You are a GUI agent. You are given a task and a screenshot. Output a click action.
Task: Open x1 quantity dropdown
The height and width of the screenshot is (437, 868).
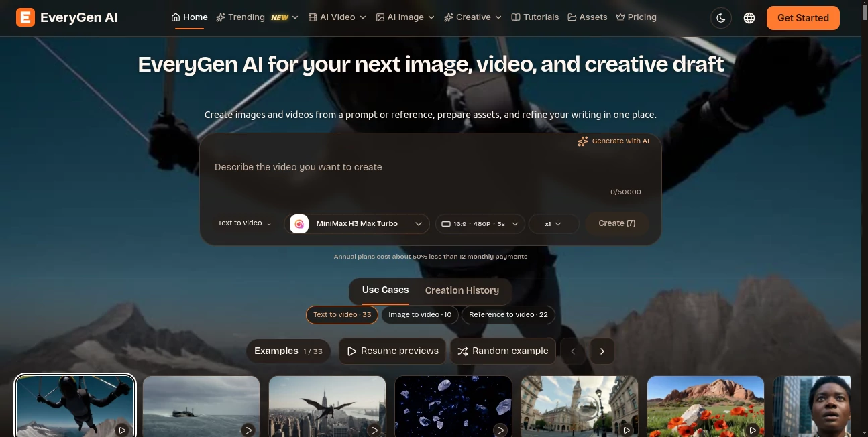pyautogui.click(x=553, y=224)
